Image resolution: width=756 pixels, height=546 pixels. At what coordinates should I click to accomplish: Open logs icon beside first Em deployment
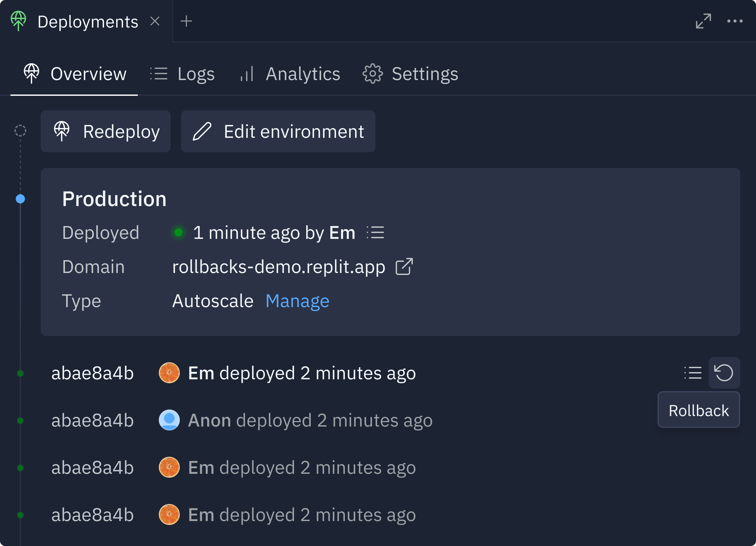(x=693, y=373)
